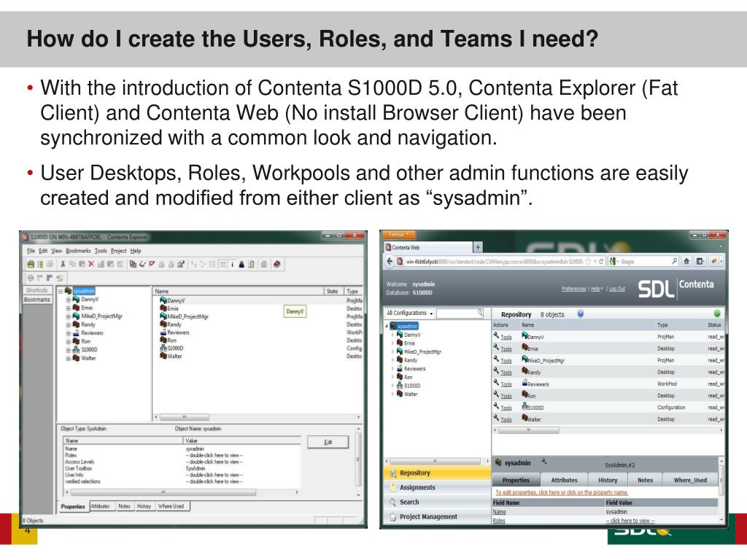747x560 pixels.
Task: Open File menu in Contenta Explorer
Action: [31, 251]
